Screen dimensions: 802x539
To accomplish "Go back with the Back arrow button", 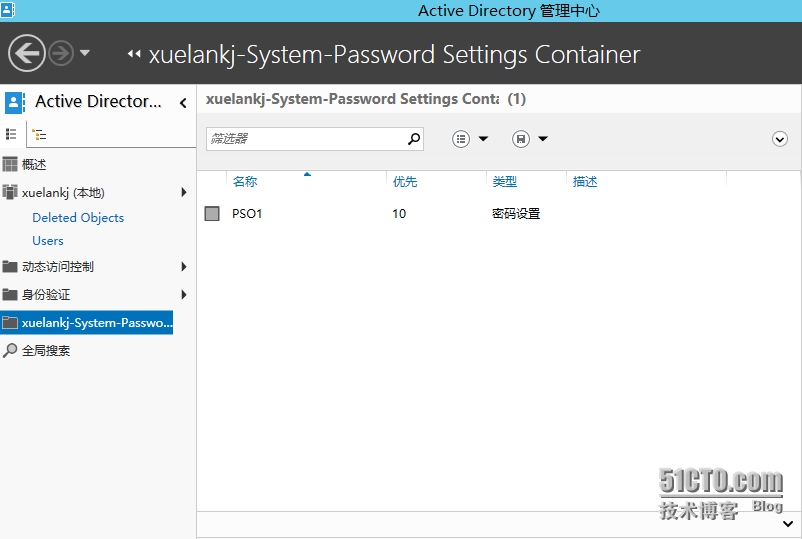I will [x=27, y=53].
